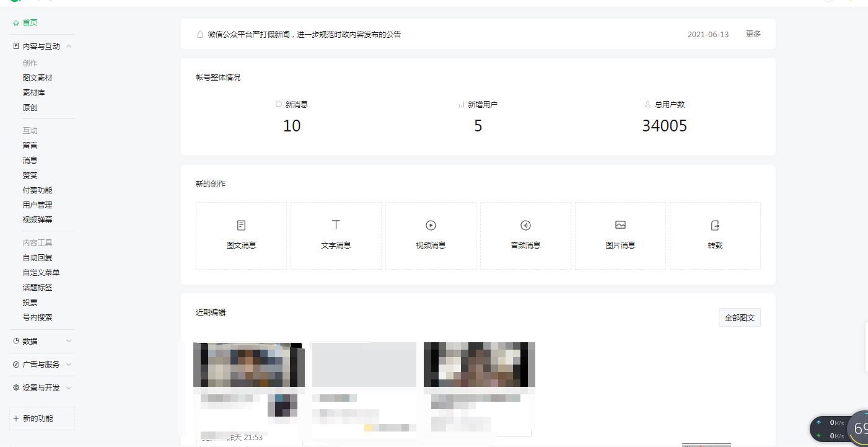Open 原创 in the sidebar
868x447 pixels.
click(30, 108)
